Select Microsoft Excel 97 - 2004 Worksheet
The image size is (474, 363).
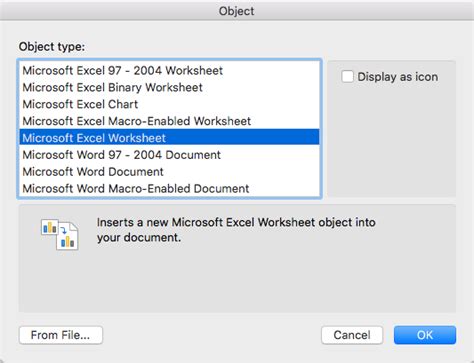point(169,71)
